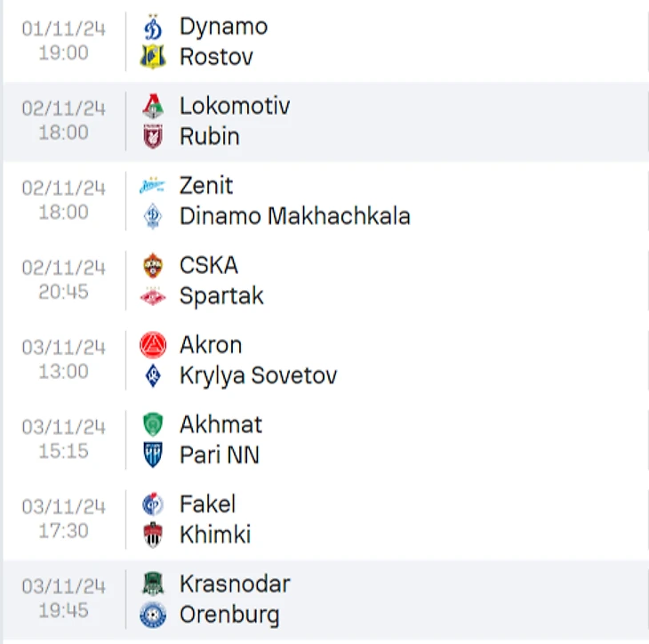Click the Akron red crest icon
The image size is (649, 644).
[x=153, y=345]
